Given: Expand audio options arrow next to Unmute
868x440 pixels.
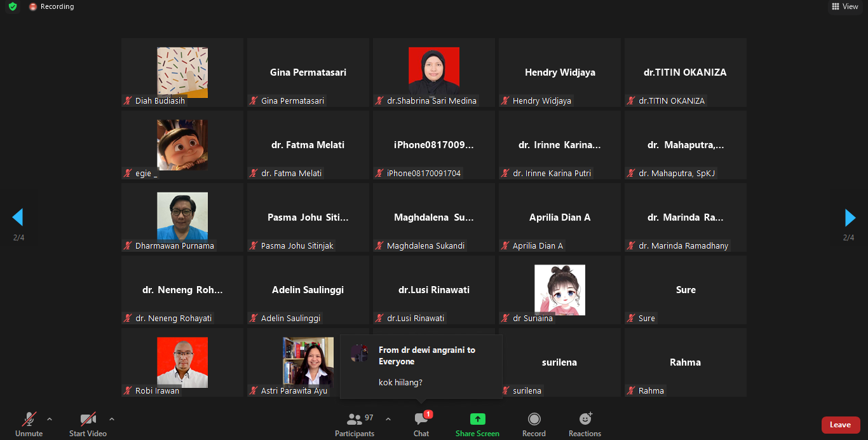Looking at the screenshot, I should (x=50, y=419).
